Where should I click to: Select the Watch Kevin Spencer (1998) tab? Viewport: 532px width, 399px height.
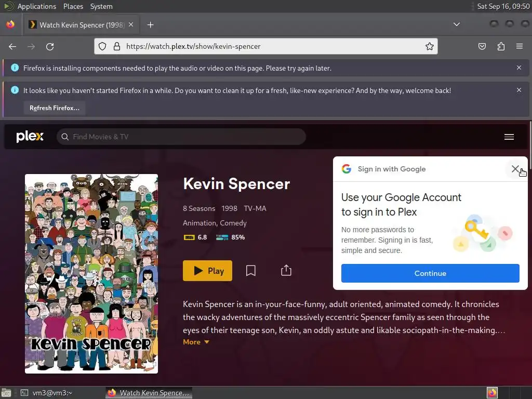81,25
